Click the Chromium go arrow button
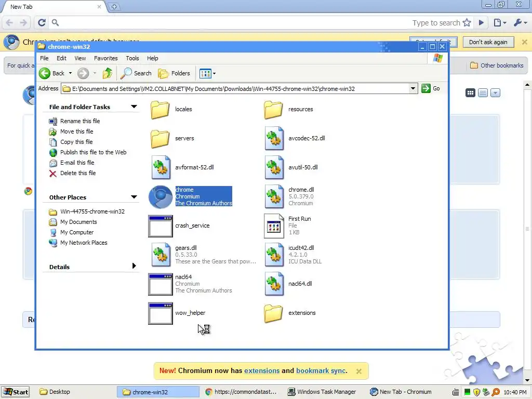 coord(481,23)
